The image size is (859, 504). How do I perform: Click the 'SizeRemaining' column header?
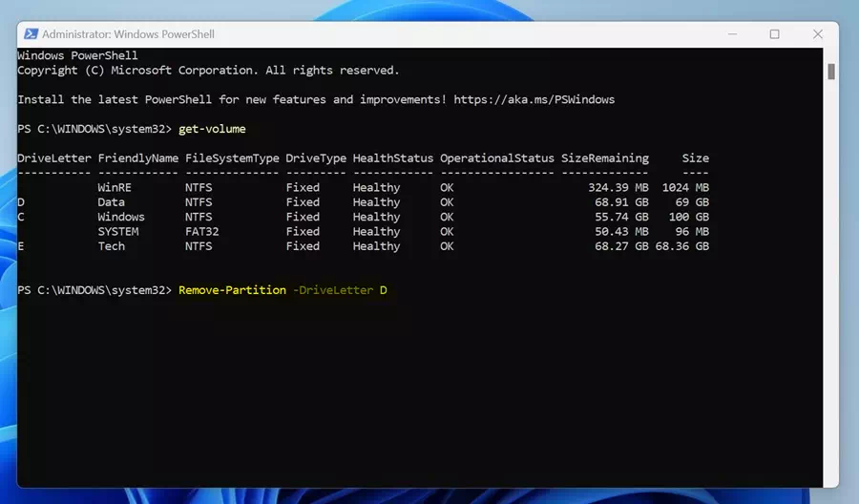click(x=605, y=158)
